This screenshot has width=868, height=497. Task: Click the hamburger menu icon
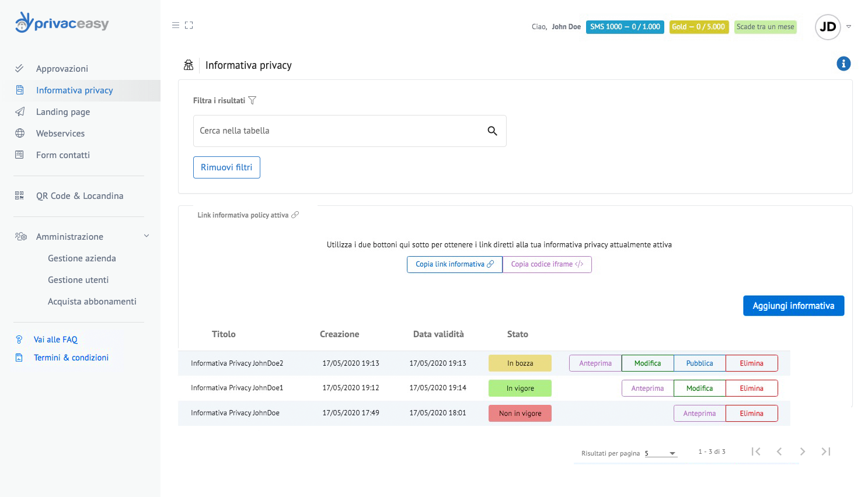[x=175, y=25]
